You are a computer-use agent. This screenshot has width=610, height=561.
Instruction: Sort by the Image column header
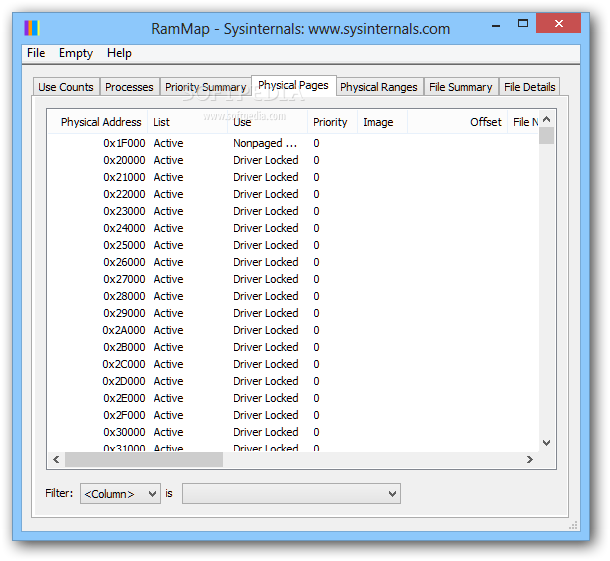(382, 122)
